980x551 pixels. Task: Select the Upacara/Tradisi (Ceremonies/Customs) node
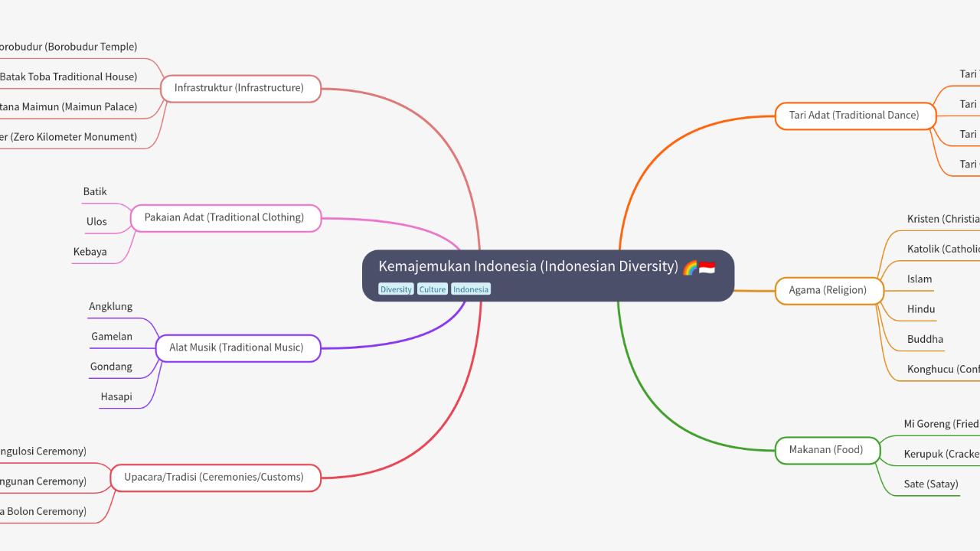[216, 478]
